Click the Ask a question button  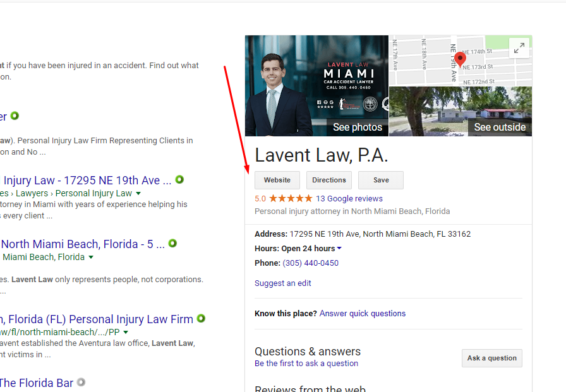[x=491, y=358]
